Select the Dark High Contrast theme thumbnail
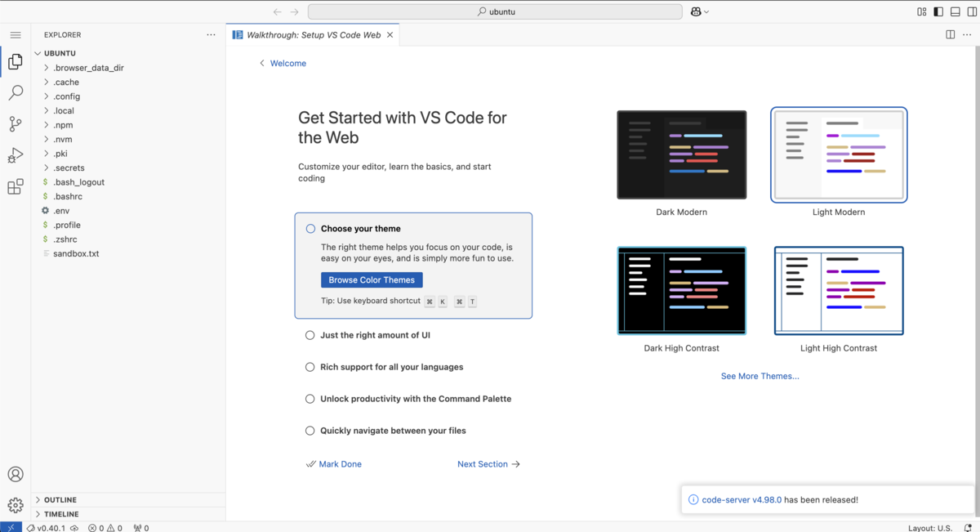The image size is (980, 532). click(x=682, y=291)
